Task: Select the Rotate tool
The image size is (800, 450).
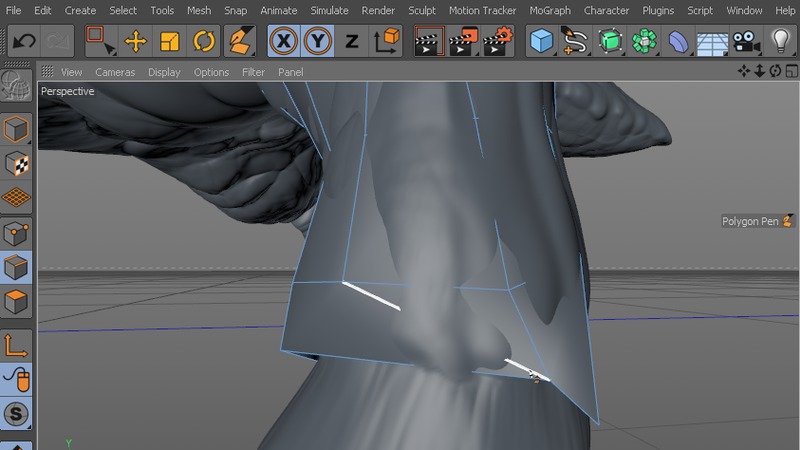Action: click(204, 42)
